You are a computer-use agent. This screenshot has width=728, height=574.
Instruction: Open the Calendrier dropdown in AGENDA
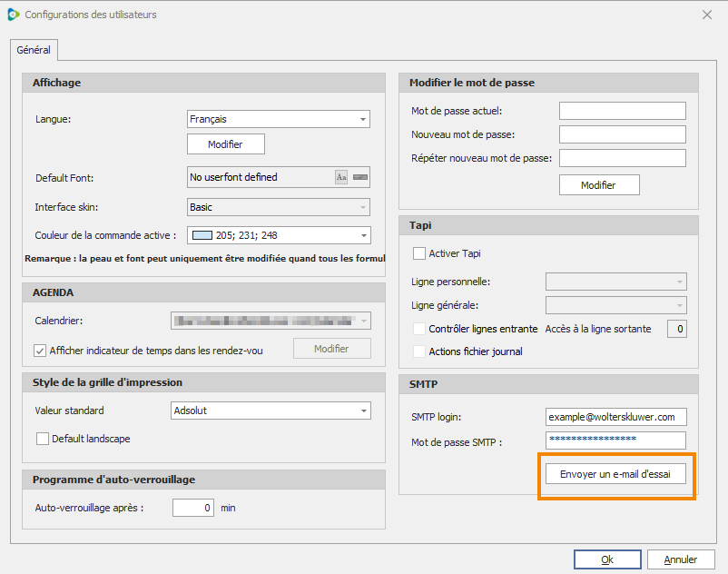pyautogui.click(x=271, y=321)
